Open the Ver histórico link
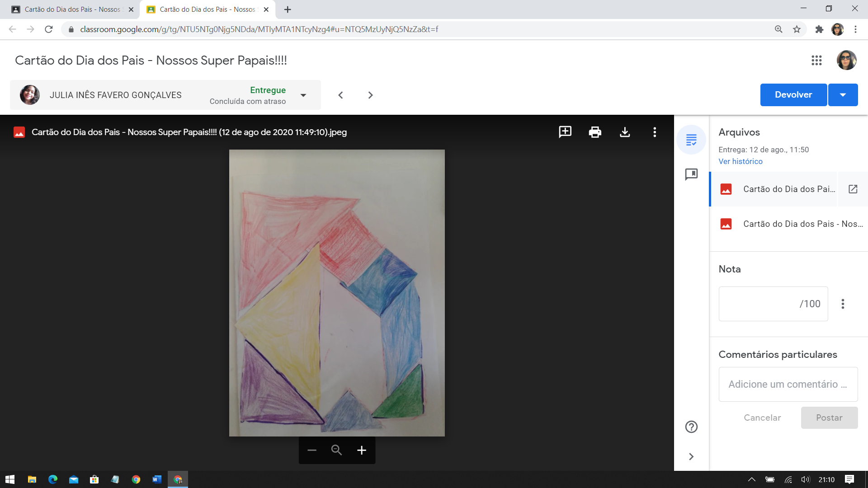 coord(741,161)
